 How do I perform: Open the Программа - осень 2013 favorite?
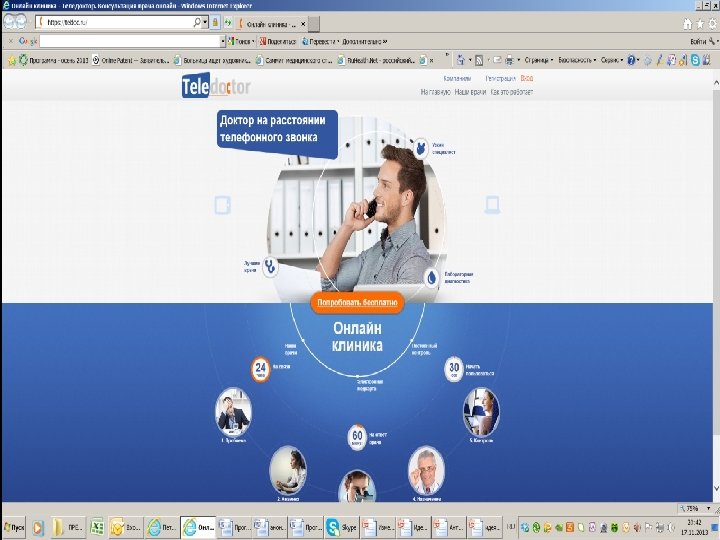54,60
